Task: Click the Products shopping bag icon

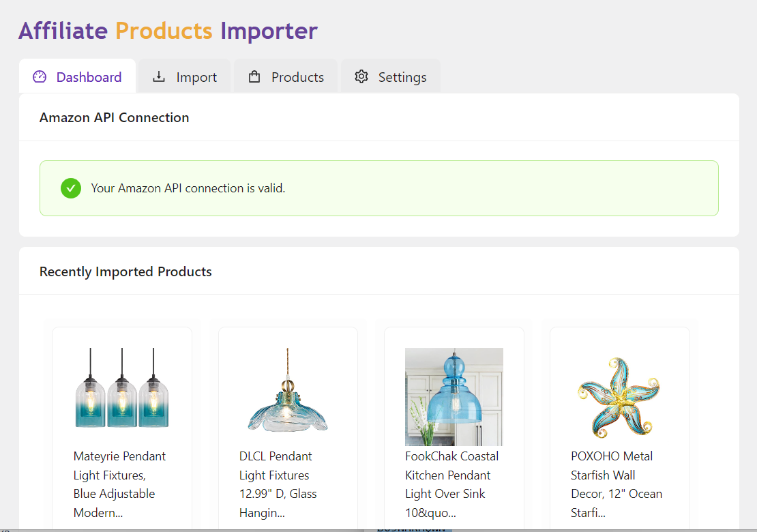Action: coord(254,77)
